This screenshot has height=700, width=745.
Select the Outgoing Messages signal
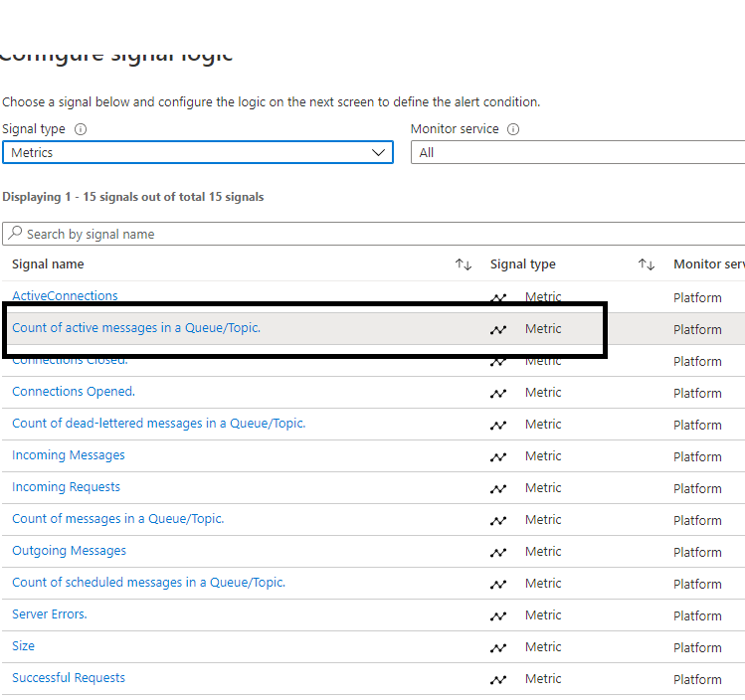[69, 551]
